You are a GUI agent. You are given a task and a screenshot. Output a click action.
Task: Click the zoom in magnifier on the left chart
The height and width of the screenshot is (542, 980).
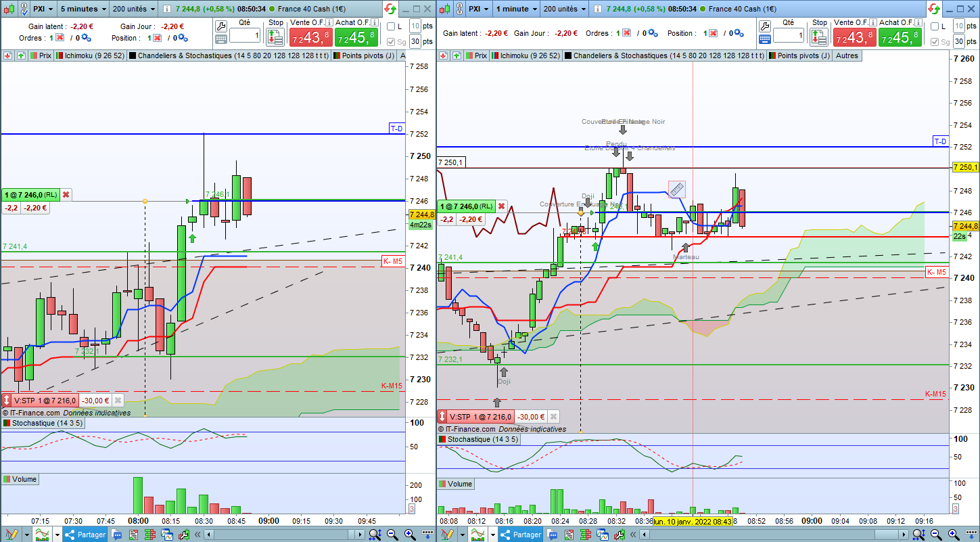[410, 535]
